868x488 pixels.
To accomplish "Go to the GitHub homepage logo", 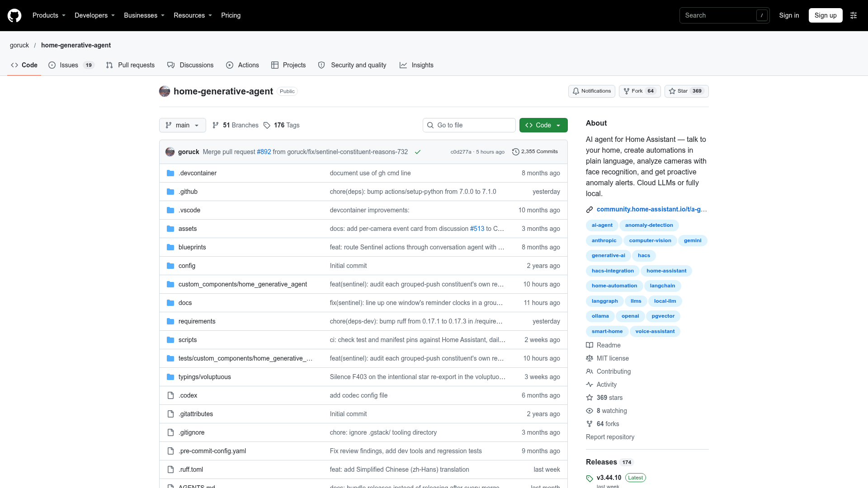I will [14, 15].
